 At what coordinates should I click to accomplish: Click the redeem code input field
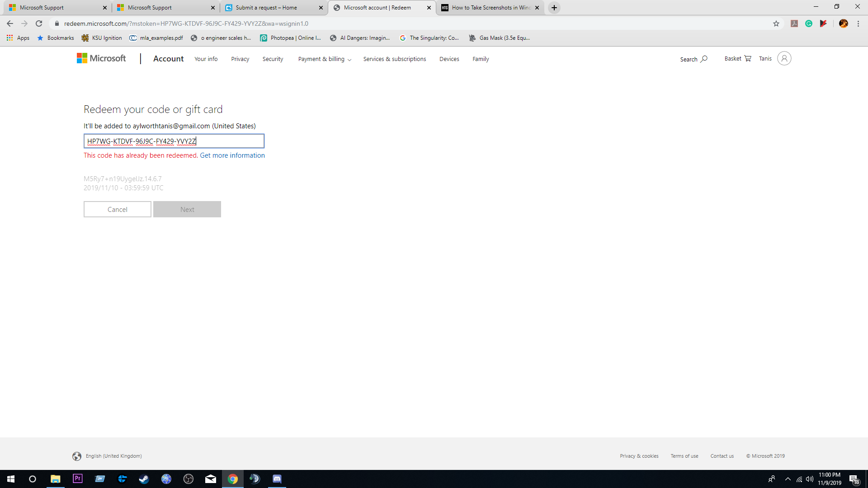(174, 141)
